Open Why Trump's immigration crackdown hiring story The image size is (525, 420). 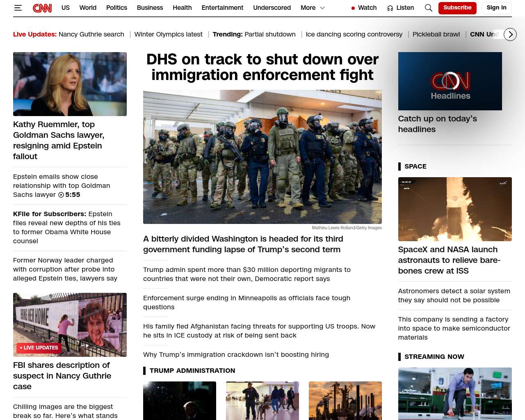coord(236,355)
